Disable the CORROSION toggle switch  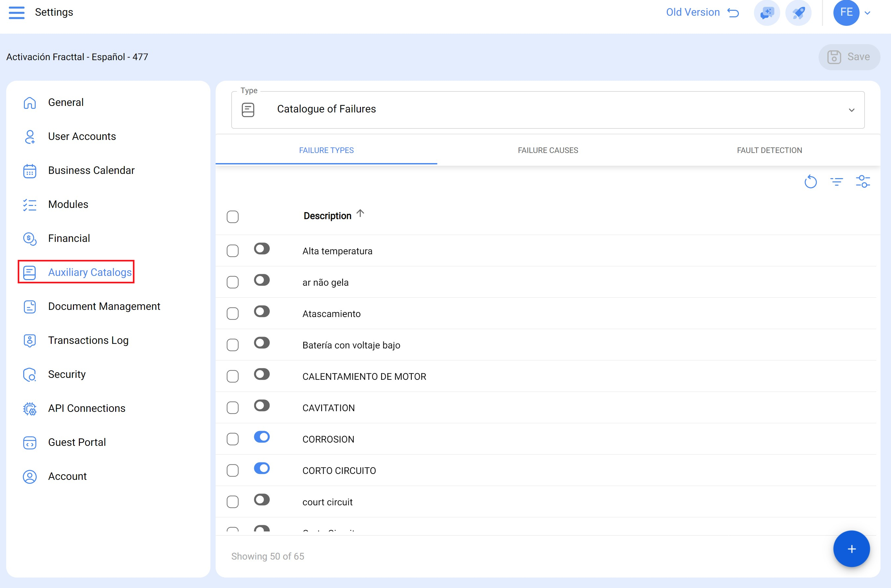(261, 437)
